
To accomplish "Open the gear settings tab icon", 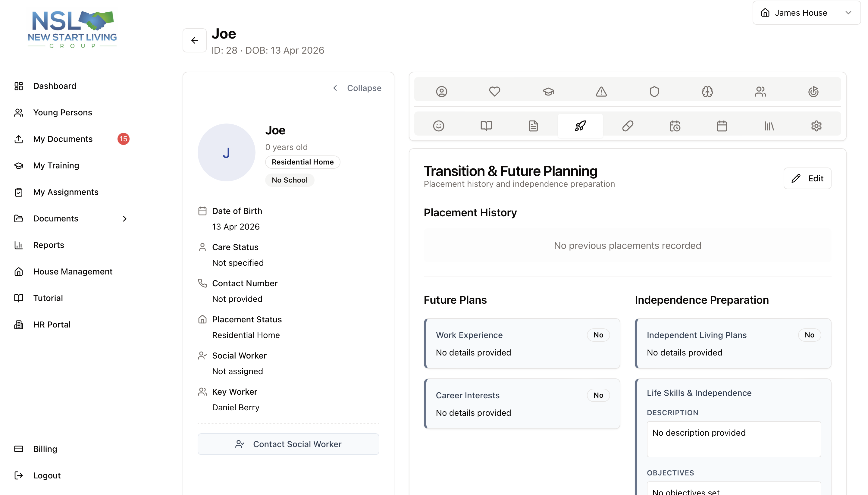I will (x=816, y=126).
